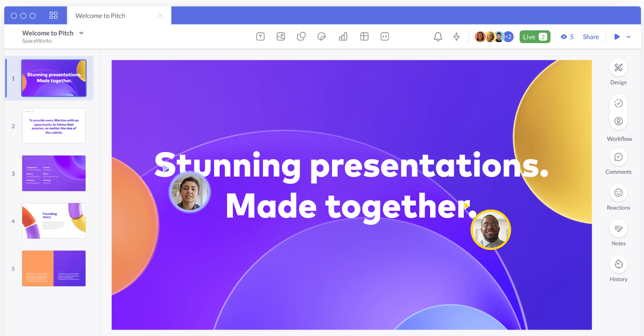Open version History panel
644x336 pixels.
coord(619,264)
